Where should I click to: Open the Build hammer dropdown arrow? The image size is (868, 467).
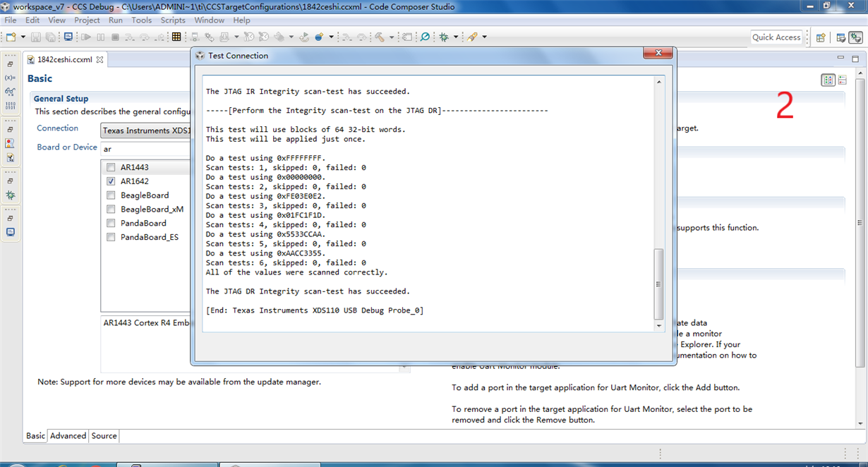tap(391, 37)
